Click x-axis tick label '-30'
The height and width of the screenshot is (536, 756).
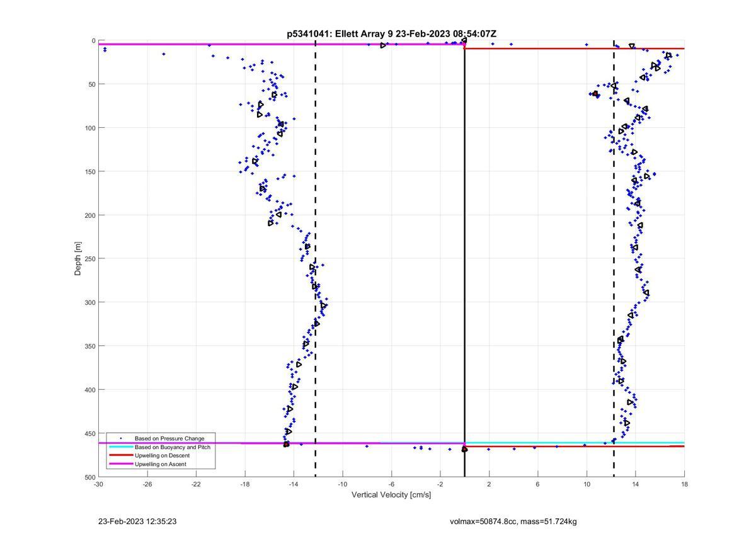98,484
